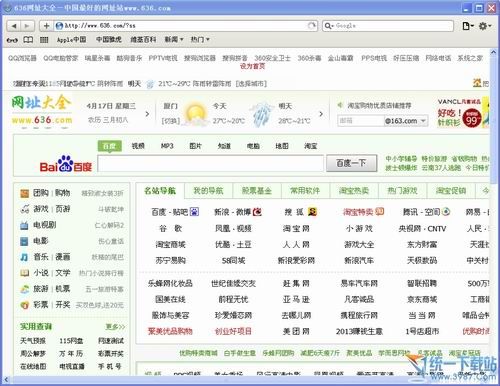Switch to the 股票基金 tab

click(257, 191)
